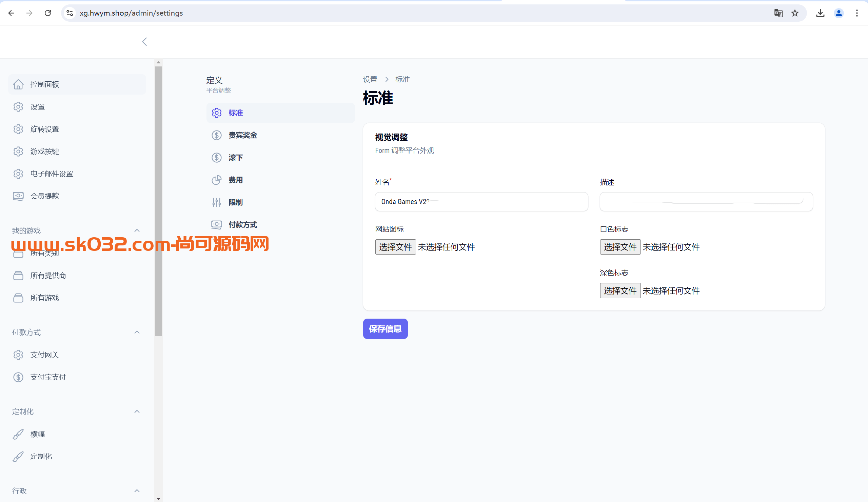Image resolution: width=868 pixels, height=502 pixels.
Task: Collapse the 付款方式 sidebar section
Action: point(137,332)
